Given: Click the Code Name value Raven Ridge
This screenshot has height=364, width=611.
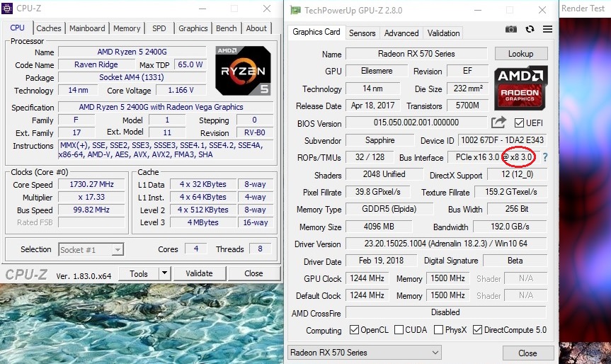Looking at the screenshot, I should (96, 64).
